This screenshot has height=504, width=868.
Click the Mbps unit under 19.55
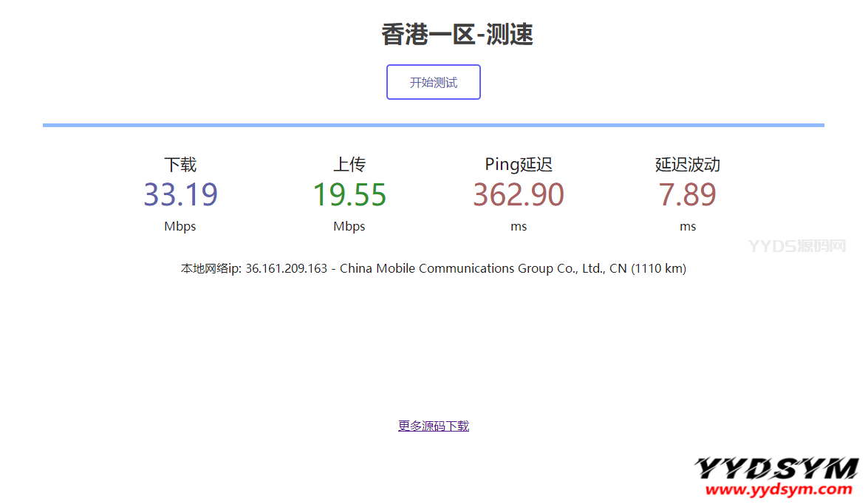[349, 226]
